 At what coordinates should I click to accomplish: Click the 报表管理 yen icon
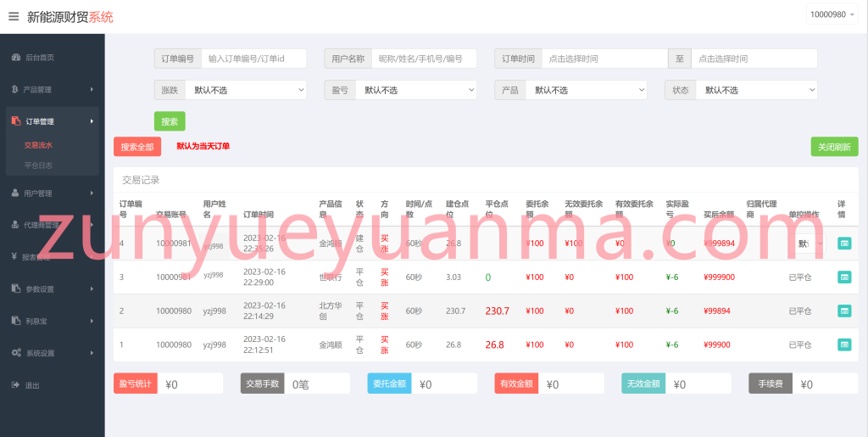pyautogui.click(x=14, y=256)
